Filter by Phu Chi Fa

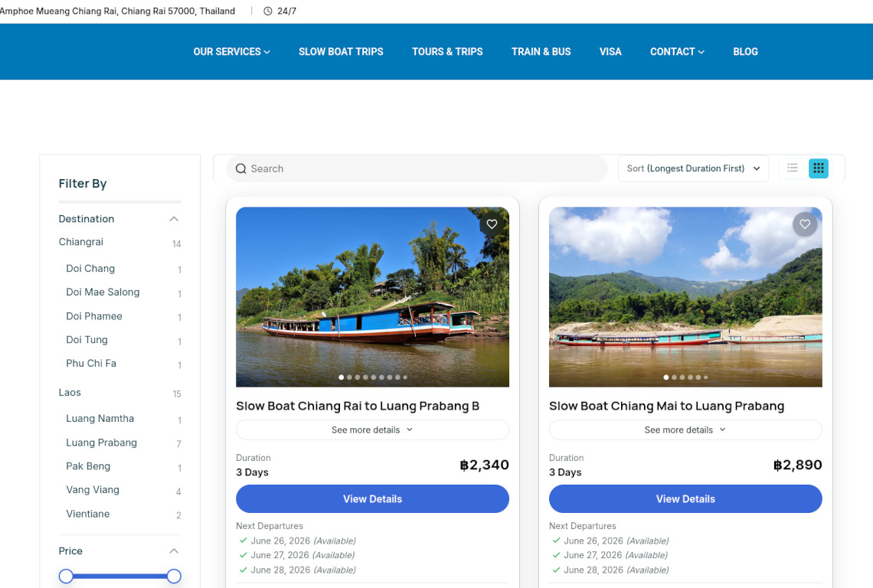coord(91,364)
